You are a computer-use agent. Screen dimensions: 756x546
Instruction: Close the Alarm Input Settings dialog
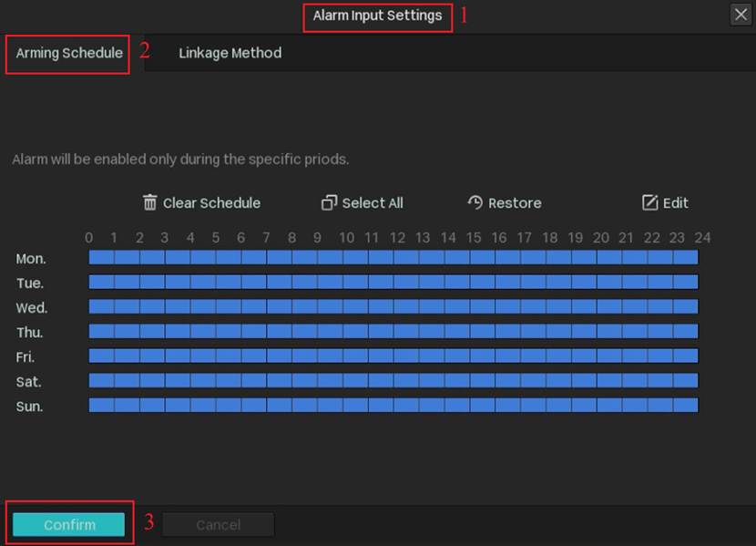740,15
